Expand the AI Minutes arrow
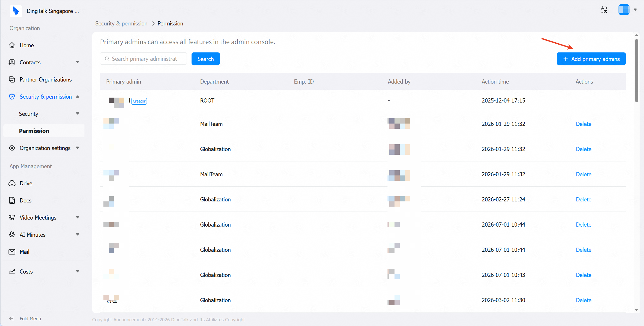 pyautogui.click(x=77, y=235)
